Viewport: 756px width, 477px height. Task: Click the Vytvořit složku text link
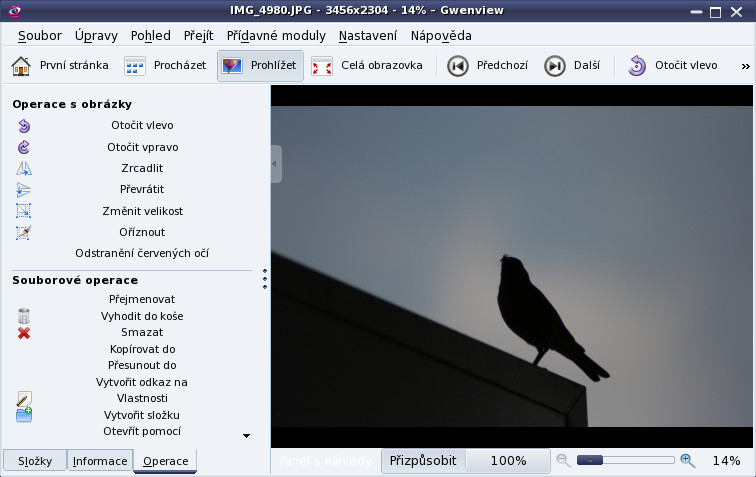coord(142,415)
